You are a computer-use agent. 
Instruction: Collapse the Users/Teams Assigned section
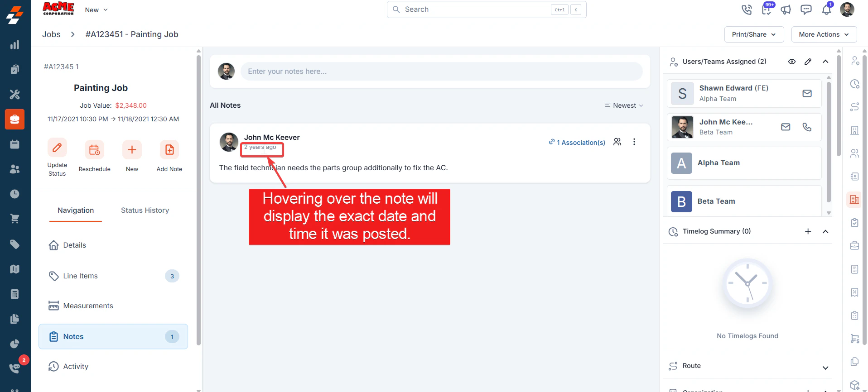tap(825, 62)
